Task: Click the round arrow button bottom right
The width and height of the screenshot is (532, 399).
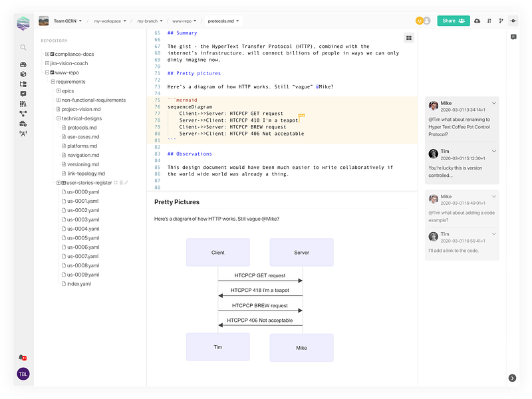Action: [x=512, y=378]
